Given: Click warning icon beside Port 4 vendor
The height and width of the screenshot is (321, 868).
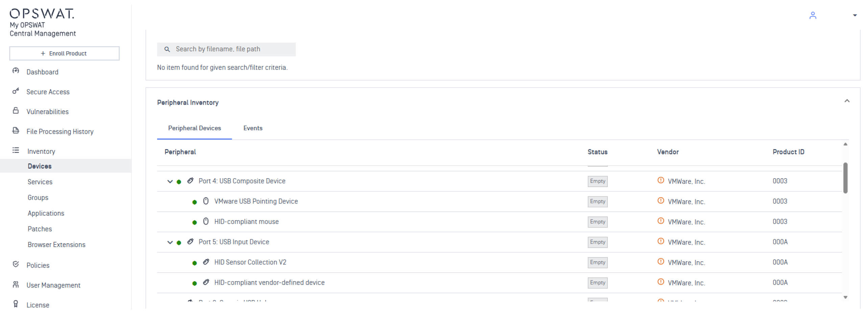Looking at the screenshot, I should (660, 180).
